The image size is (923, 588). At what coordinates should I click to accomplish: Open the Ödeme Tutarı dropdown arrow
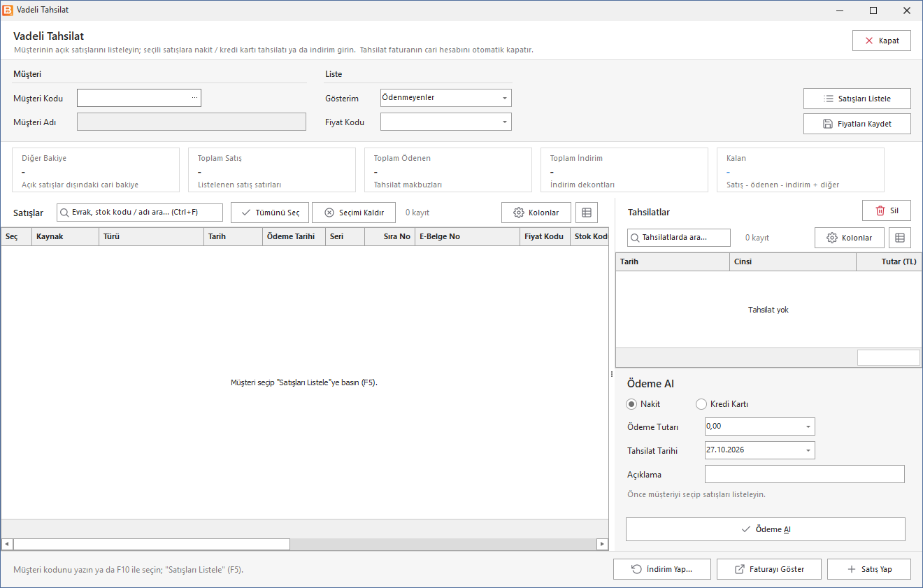click(808, 426)
